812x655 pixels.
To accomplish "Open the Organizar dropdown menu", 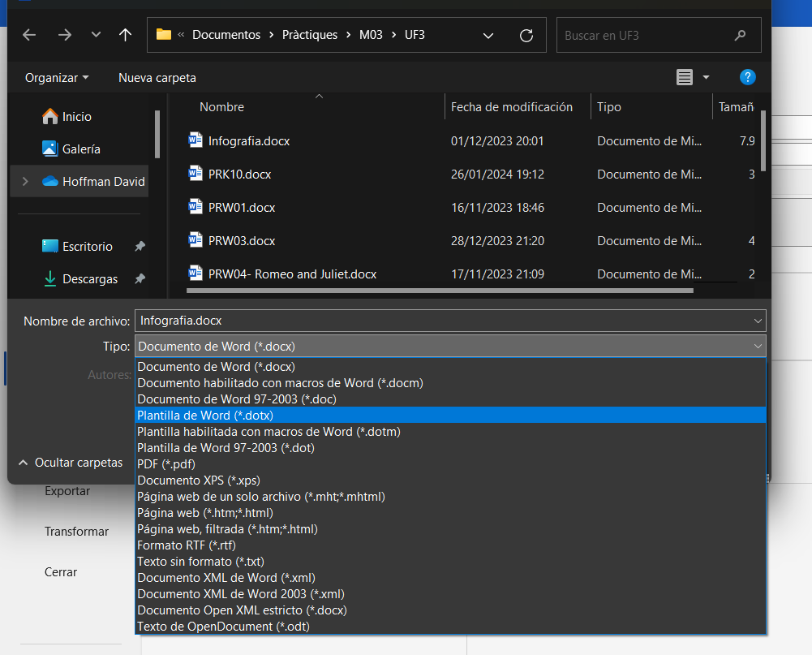I will 57,78.
